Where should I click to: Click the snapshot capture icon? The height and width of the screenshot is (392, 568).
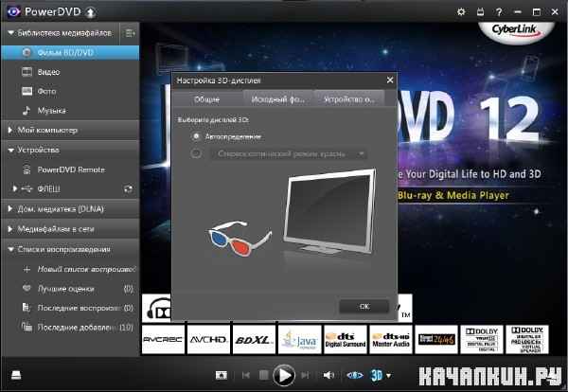click(221, 375)
